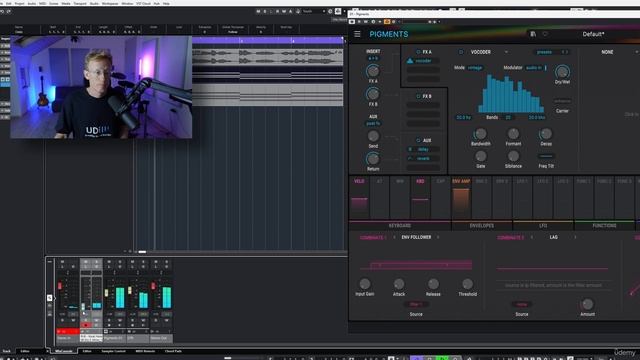Toggle Read automation R button in toolbar

coord(278,11)
